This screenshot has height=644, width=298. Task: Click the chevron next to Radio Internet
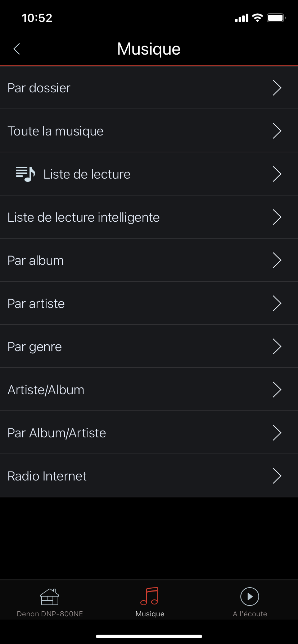coord(276,476)
